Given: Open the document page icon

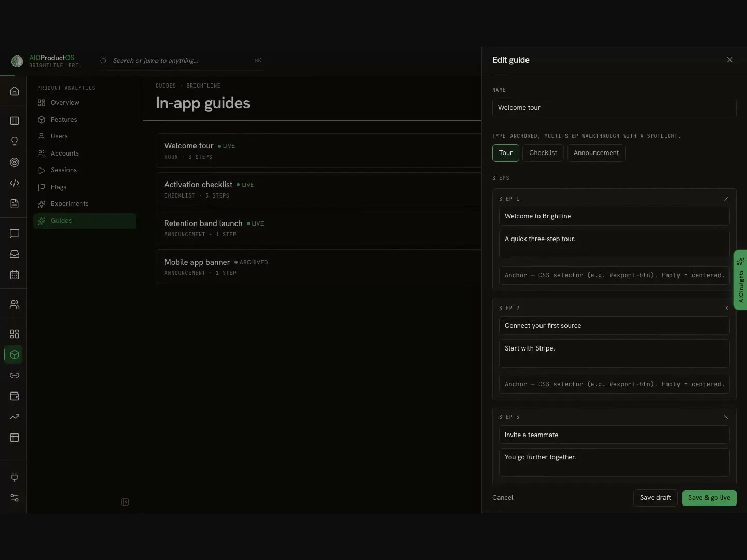Looking at the screenshot, I should click(15, 204).
